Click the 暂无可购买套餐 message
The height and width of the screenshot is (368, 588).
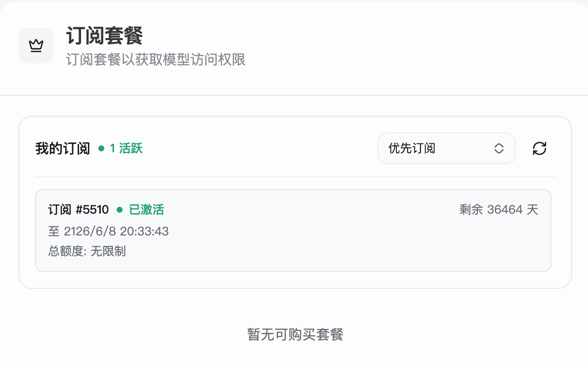pyautogui.click(x=295, y=334)
